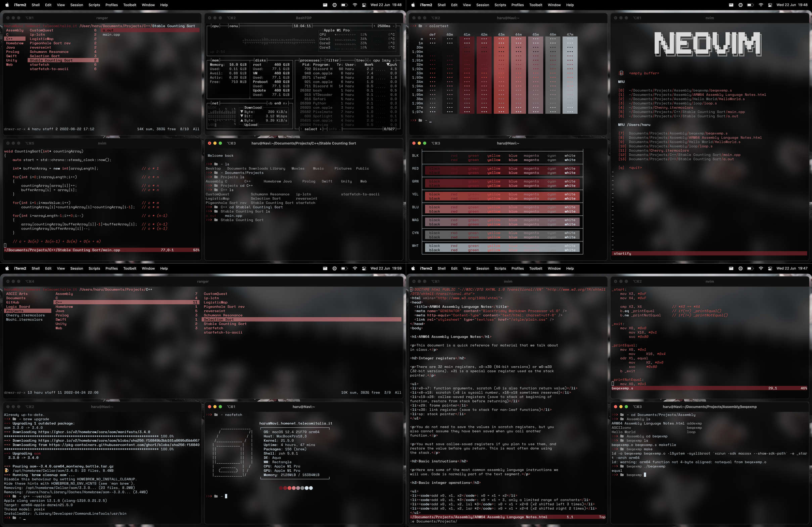
Task: Toggle the tree option in BashTOP processes
Action: coord(360,60)
